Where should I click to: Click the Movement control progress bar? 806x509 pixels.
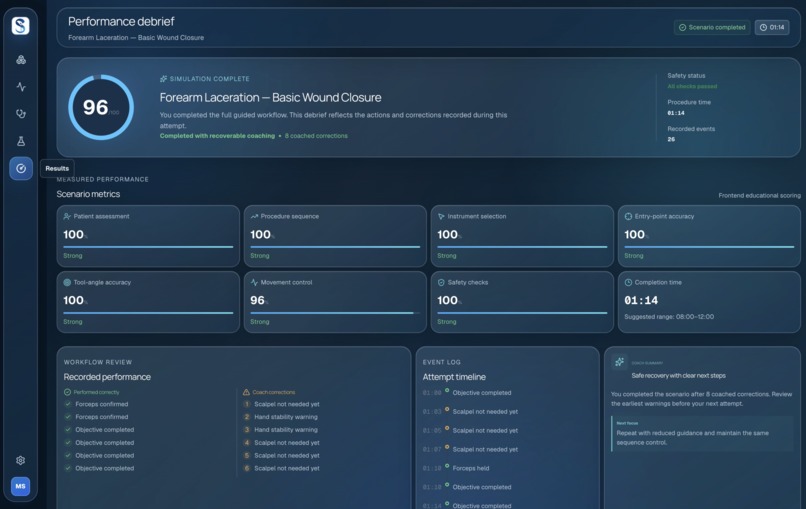[335, 313]
